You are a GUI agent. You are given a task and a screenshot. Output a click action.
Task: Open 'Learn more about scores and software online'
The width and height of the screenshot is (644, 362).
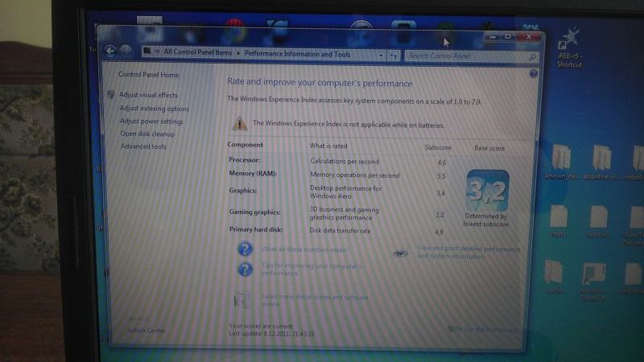pyautogui.click(x=315, y=300)
